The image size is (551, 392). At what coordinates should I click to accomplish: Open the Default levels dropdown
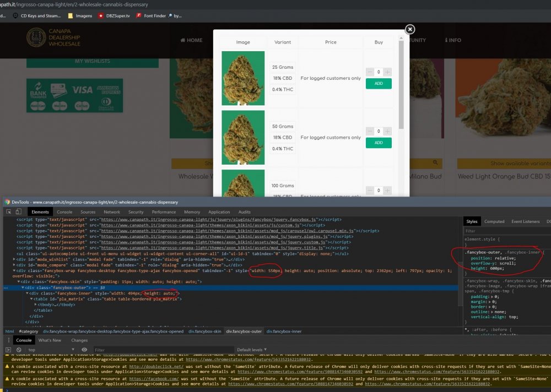252,350
